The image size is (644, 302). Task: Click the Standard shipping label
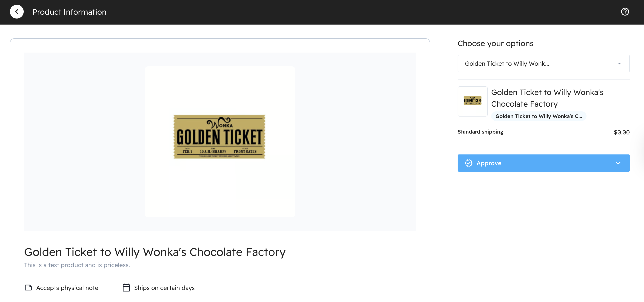[480, 132]
